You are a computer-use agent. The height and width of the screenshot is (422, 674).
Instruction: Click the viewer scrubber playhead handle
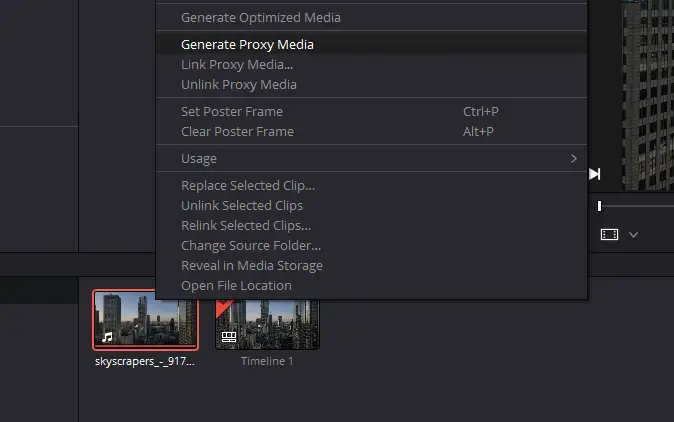click(599, 206)
